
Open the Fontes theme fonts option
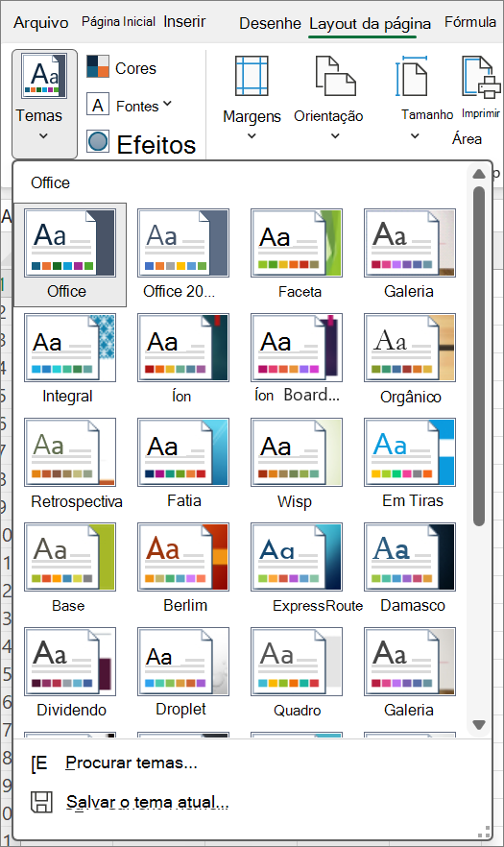click(129, 105)
